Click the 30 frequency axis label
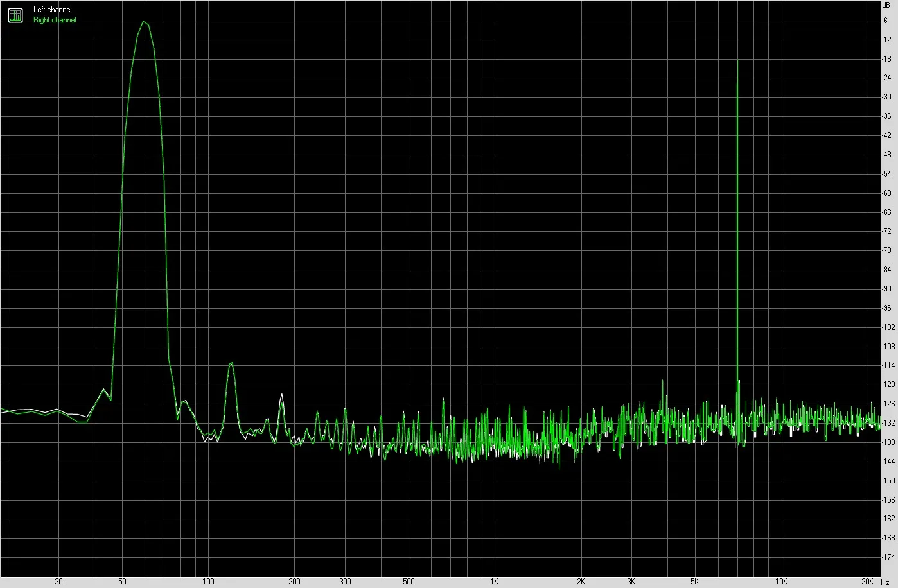The height and width of the screenshot is (588, 898). 59,582
